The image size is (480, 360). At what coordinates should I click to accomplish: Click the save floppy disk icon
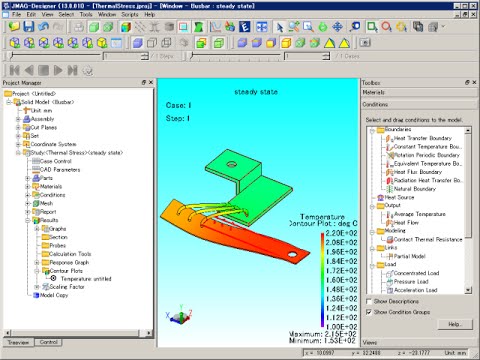29,26
